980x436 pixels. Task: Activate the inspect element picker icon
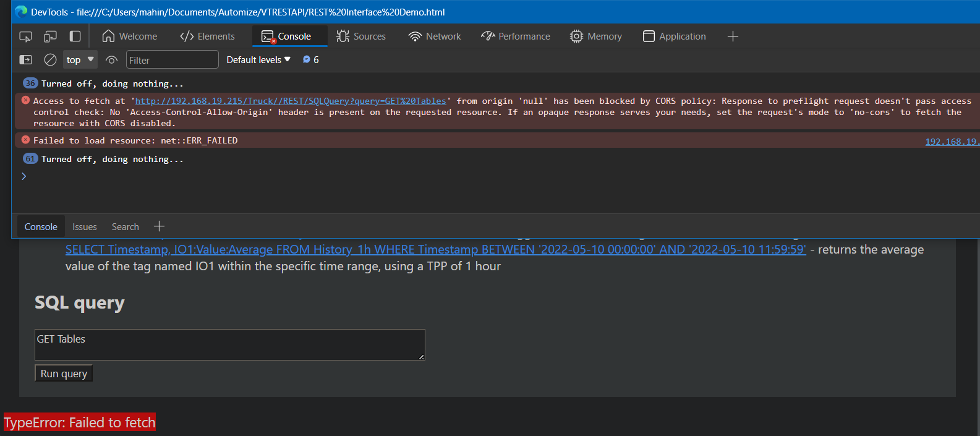tap(25, 36)
